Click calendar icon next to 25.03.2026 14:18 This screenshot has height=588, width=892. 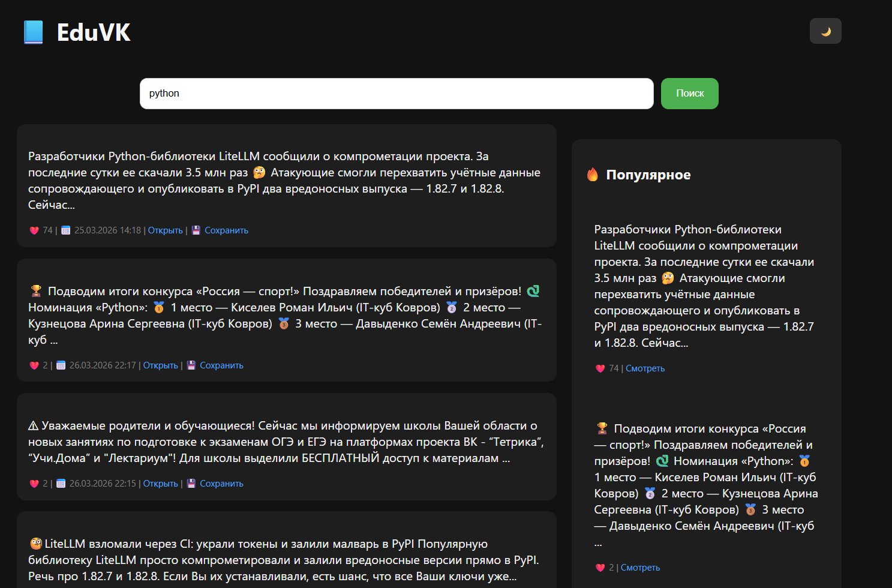pyautogui.click(x=66, y=230)
